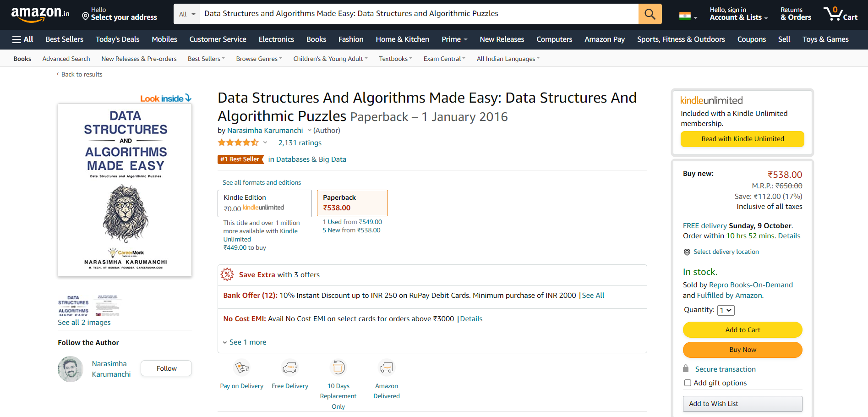Expand the Best Sellers books submenu
Screen dimensions: 868x417
[206, 59]
